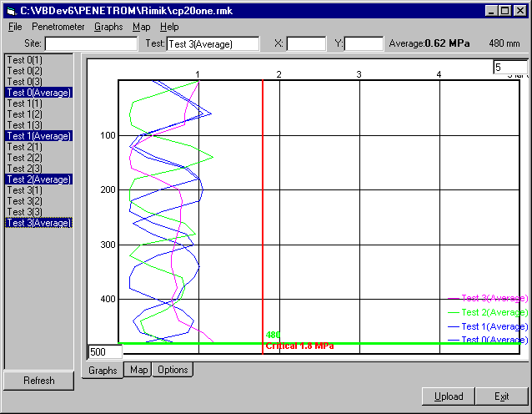The width and height of the screenshot is (532, 414).
Task: Switch to the Options tab
Action: [173, 370]
